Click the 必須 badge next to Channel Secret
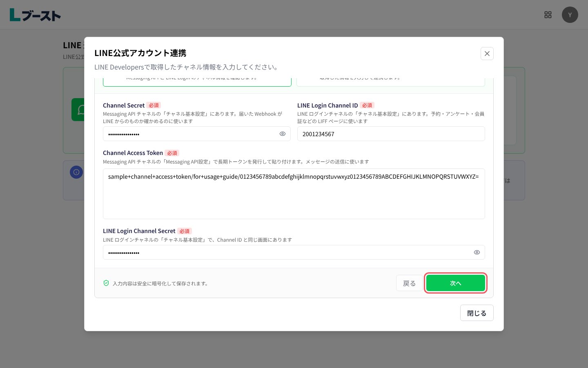This screenshot has height=368, width=588. click(154, 105)
